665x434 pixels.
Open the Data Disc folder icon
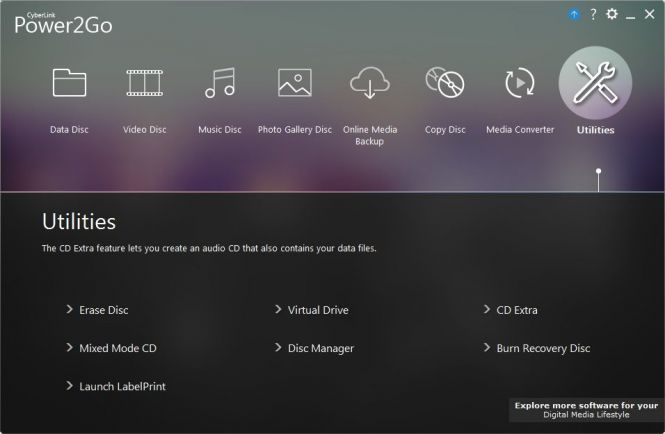69,83
